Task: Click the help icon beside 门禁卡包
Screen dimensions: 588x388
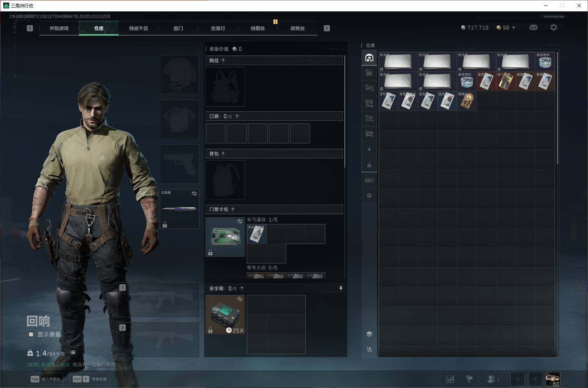Action: pos(233,209)
